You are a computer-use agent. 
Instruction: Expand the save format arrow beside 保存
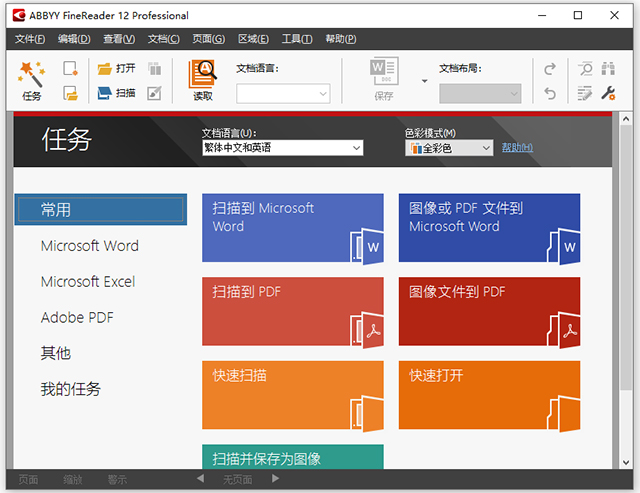pos(424,81)
